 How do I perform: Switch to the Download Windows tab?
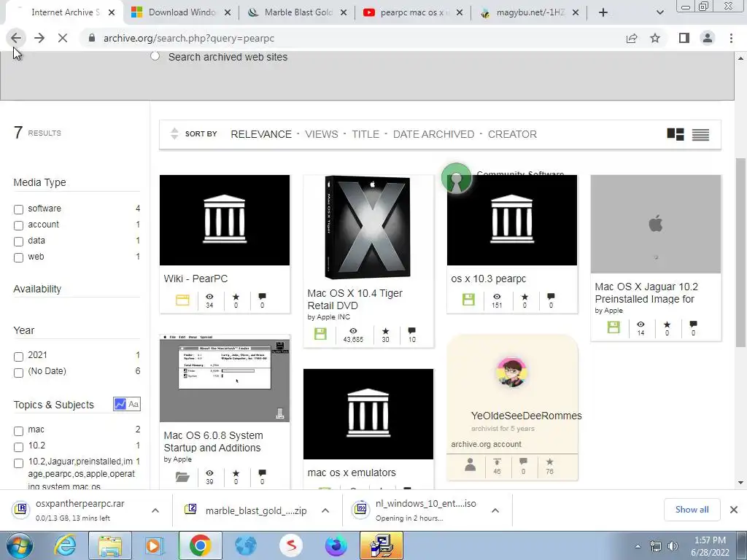tap(181, 12)
